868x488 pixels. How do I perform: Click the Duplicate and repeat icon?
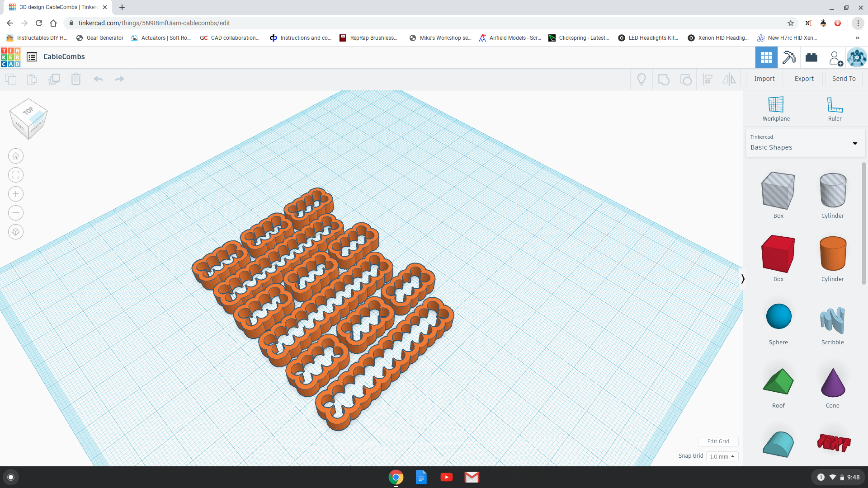[x=54, y=79]
